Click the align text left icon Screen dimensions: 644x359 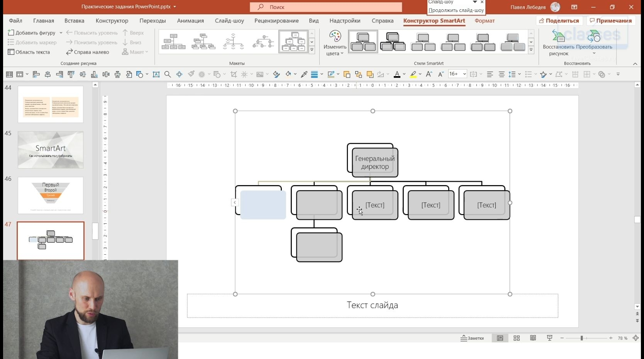click(x=490, y=74)
